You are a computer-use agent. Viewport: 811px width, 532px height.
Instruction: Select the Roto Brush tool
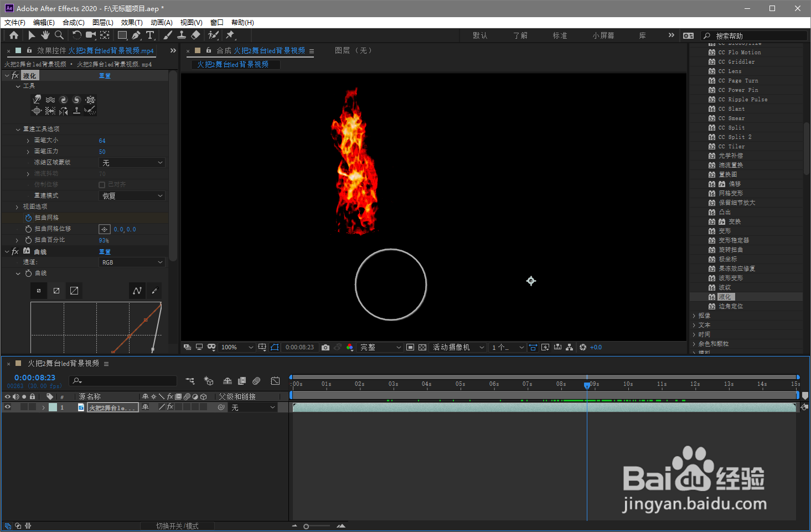point(213,35)
